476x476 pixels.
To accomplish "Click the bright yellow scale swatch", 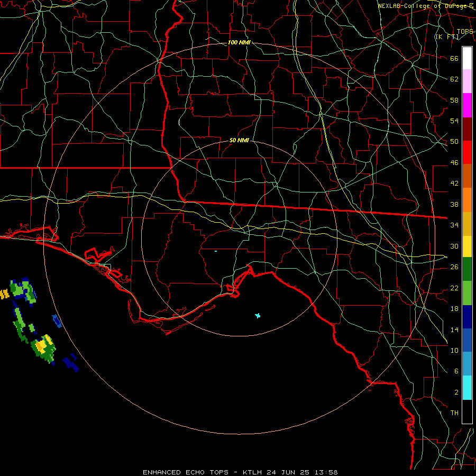I will (467, 246).
